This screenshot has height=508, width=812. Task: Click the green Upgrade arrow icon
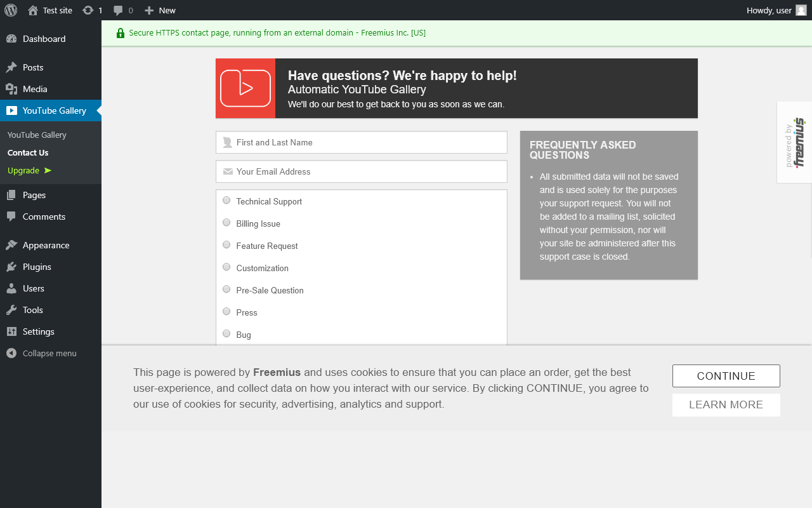[x=48, y=170]
